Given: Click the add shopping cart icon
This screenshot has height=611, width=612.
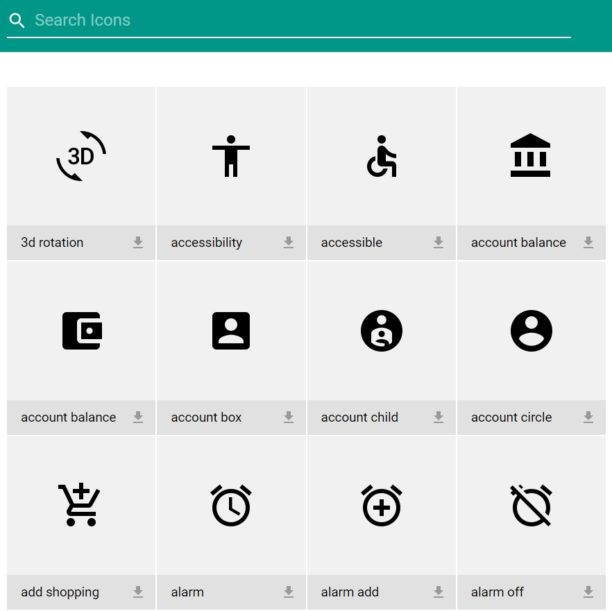Looking at the screenshot, I should pos(79,504).
